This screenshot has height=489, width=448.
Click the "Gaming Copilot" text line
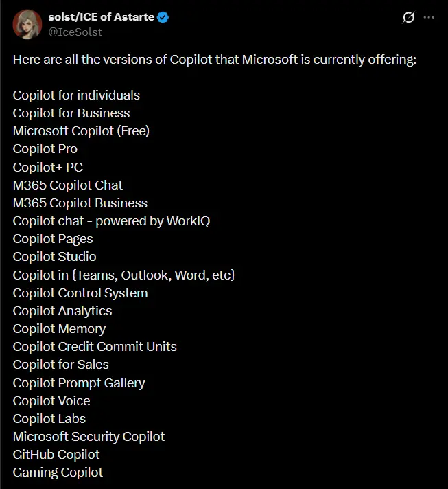[58, 473]
